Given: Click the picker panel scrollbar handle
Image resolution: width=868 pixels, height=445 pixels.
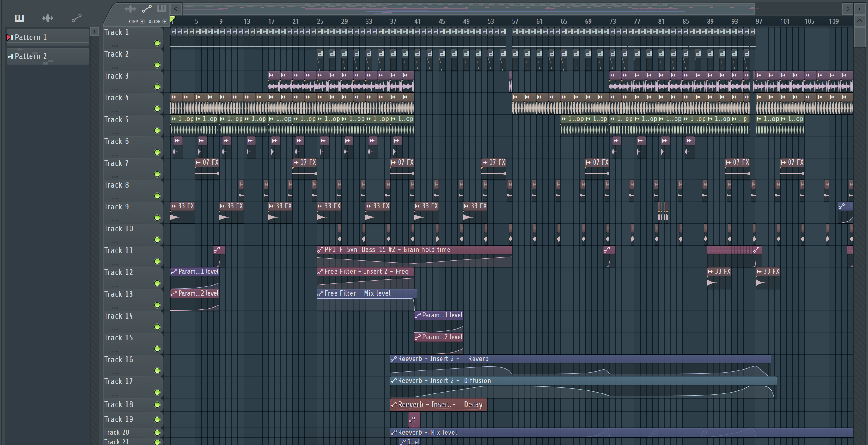Looking at the screenshot, I should (x=95, y=32).
